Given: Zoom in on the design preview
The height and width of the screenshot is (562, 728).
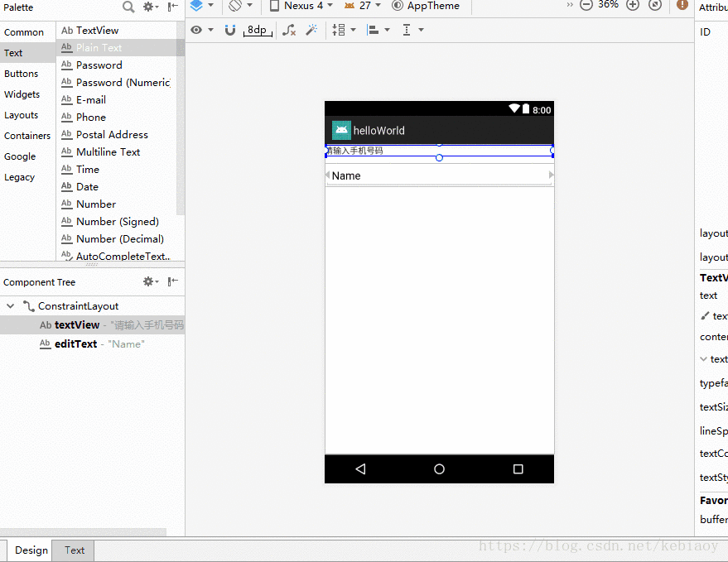Looking at the screenshot, I should tap(633, 5).
